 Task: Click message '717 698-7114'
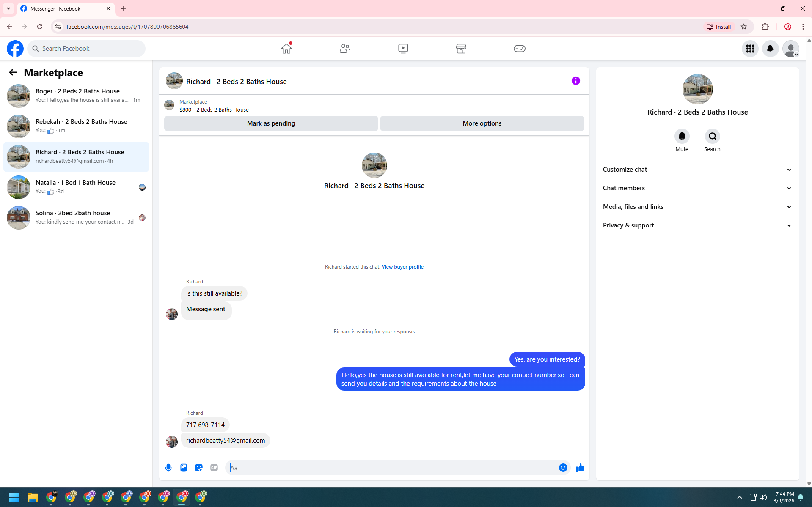[205, 425]
